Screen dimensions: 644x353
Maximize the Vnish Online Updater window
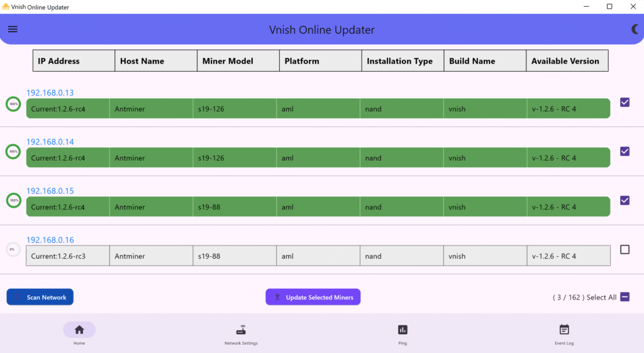pyautogui.click(x=609, y=6)
